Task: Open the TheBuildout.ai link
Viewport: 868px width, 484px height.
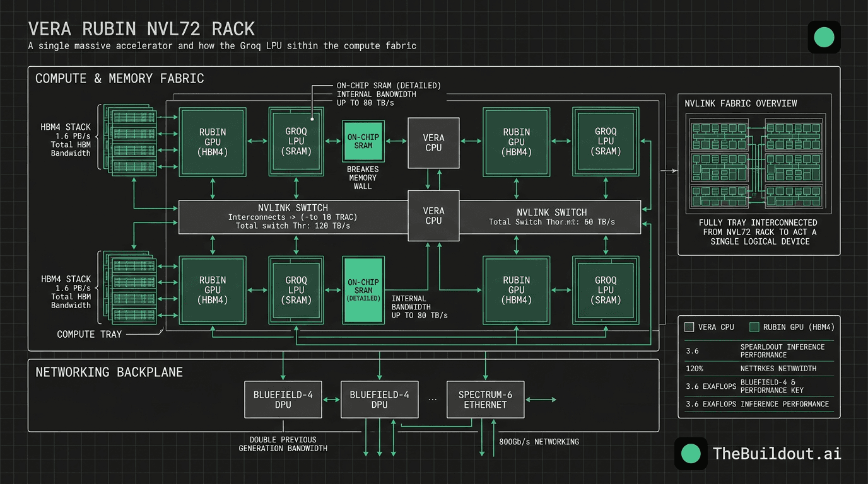Action: click(x=777, y=453)
